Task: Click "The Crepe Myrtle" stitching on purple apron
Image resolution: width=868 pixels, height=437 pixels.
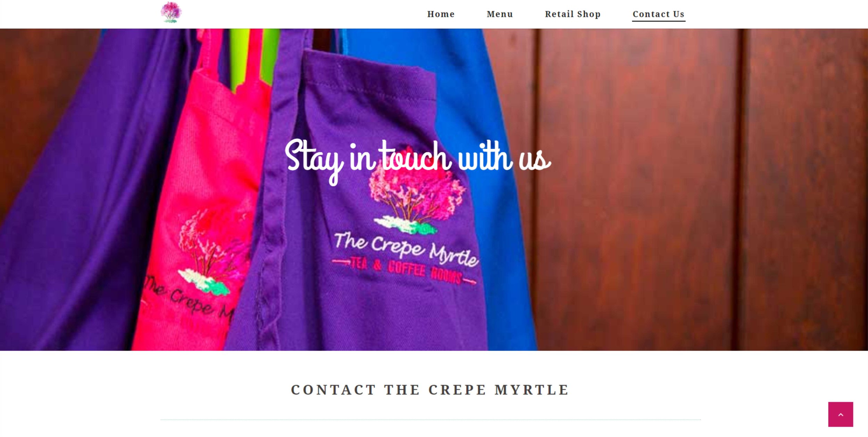Action: [406, 250]
